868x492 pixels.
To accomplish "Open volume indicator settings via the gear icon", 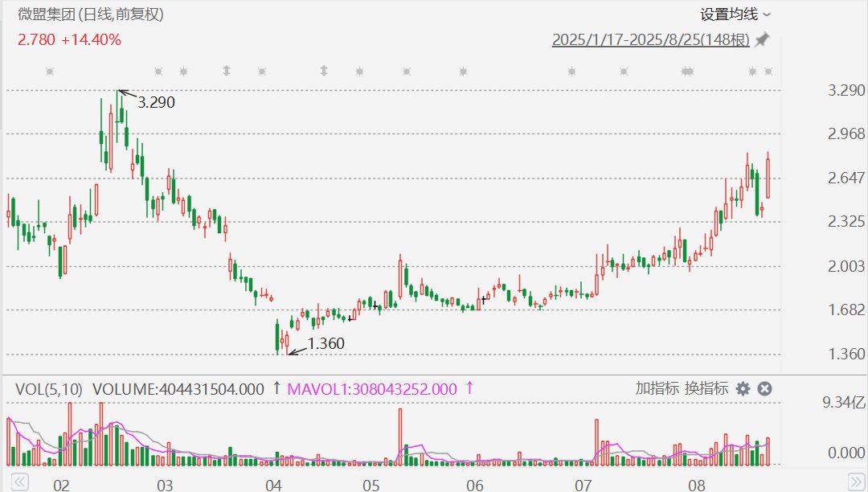I will click(x=743, y=389).
